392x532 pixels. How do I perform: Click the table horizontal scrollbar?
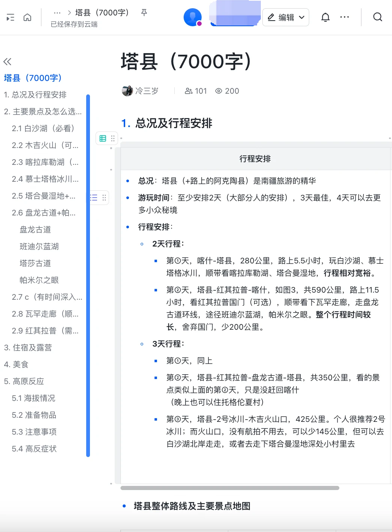230,488
